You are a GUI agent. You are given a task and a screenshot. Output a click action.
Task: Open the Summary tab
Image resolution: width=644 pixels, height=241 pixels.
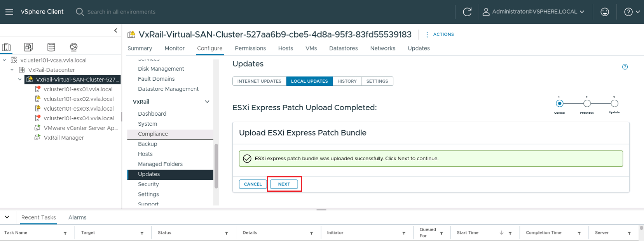click(140, 49)
